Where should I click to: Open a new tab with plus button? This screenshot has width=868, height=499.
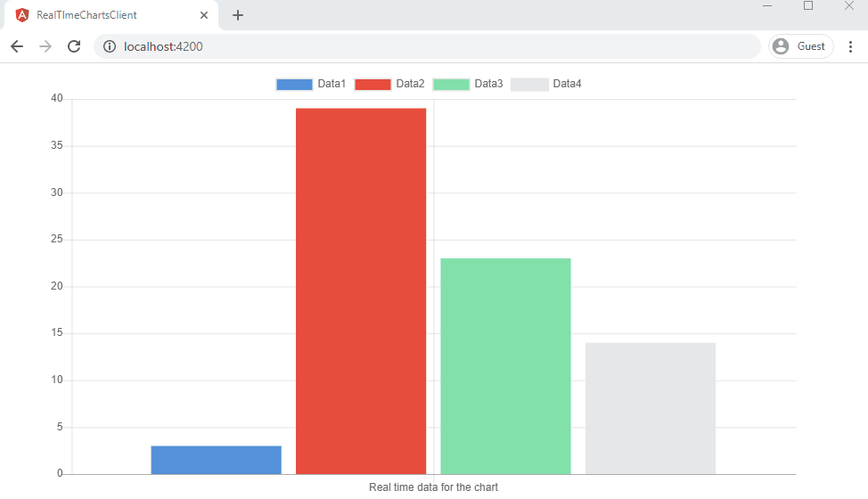click(238, 15)
